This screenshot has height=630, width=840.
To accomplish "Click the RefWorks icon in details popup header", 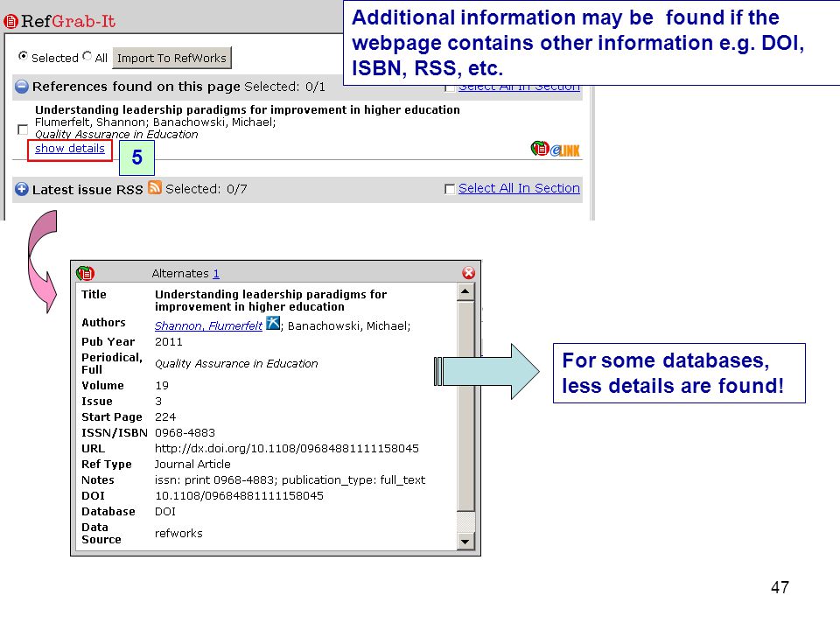I will pyautogui.click(x=85, y=273).
